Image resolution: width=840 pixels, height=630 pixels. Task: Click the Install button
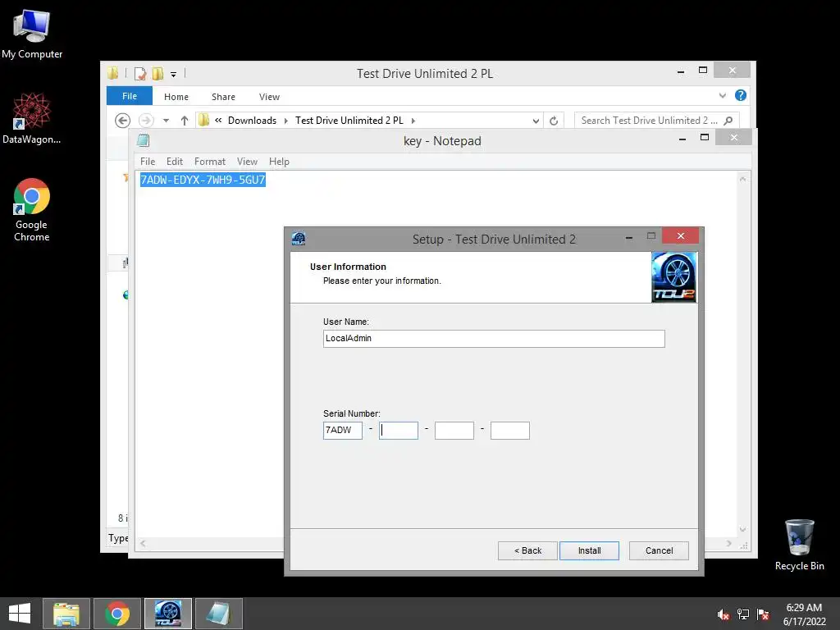(589, 550)
